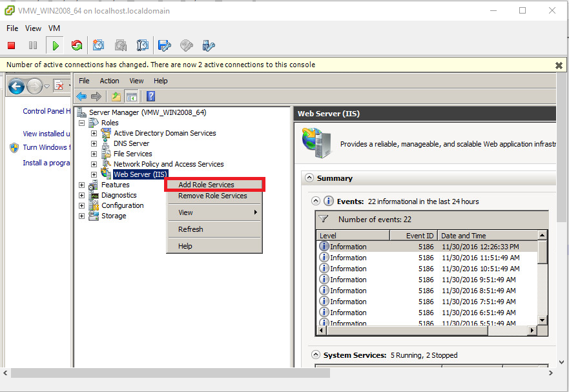Screen dimensions: 569x392
Task: Open the Action menu in Server Manager
Action: [x=109, y=81]
